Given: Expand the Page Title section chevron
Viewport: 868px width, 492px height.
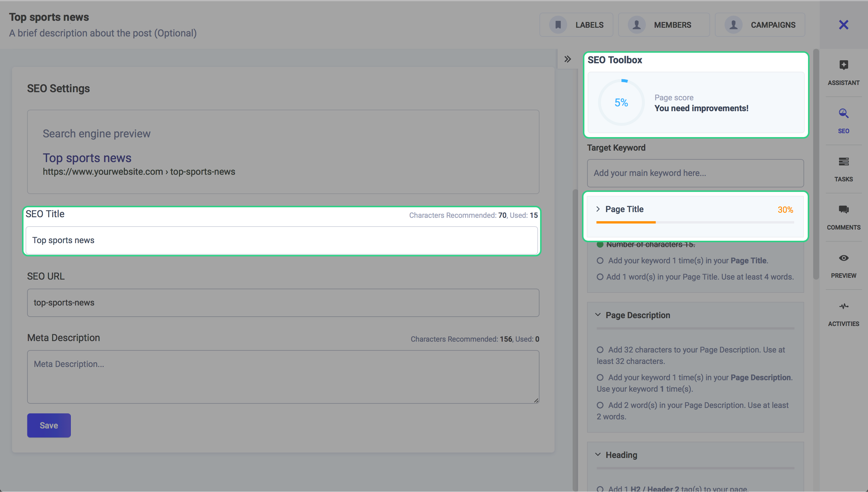Looking at the screenshot, I should (x=598, y=209).
